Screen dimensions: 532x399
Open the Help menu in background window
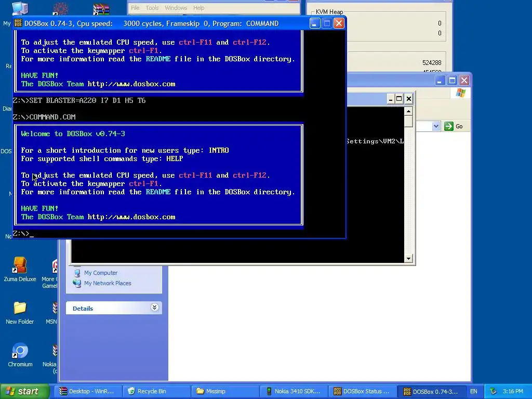point(199,8)
